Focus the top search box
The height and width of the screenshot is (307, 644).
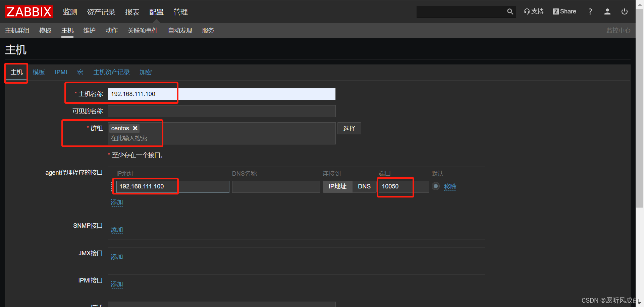tap(462, 12)
